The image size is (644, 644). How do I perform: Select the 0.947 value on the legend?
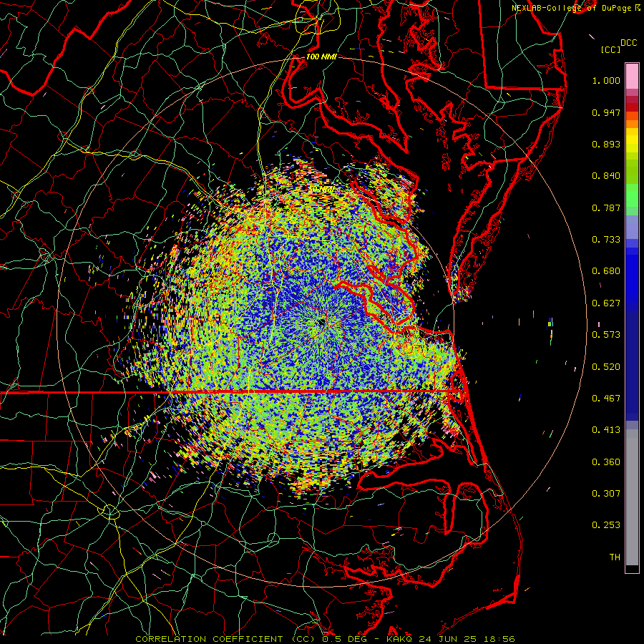coord(606,112)
